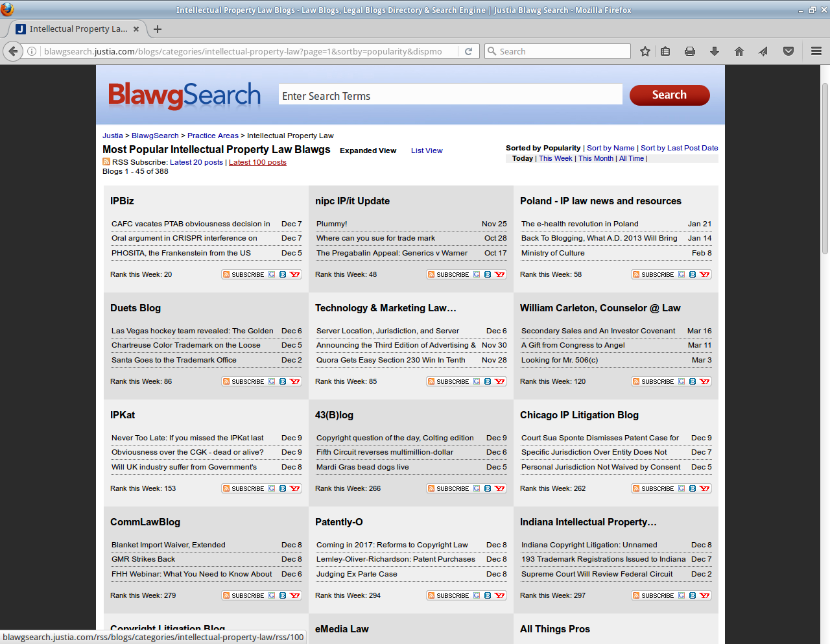Screen dimensions: 830x644
Task: Open 'GMR Strikes Back' post
Action: (x=143, y=559)
